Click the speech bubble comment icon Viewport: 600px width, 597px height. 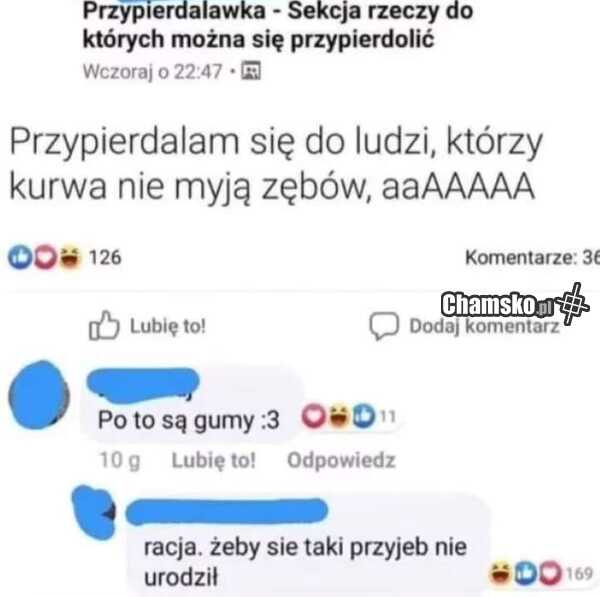tap(384, 326)
